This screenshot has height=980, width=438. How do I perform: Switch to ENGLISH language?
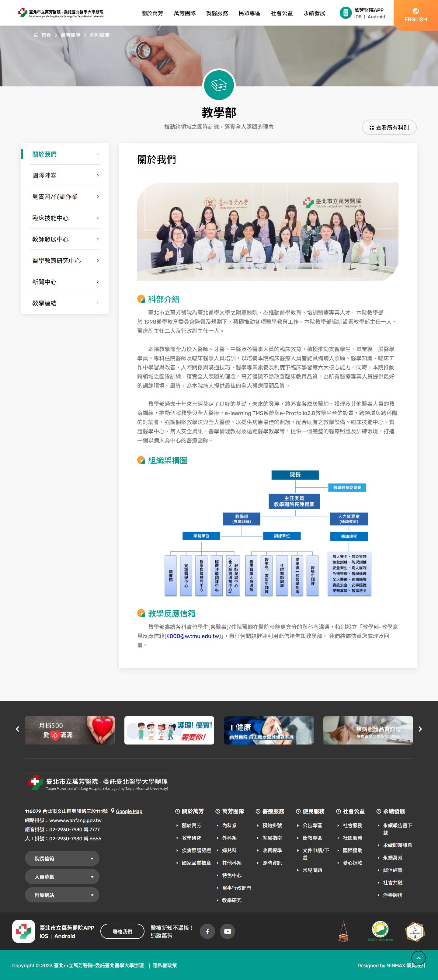click(415, 15)
